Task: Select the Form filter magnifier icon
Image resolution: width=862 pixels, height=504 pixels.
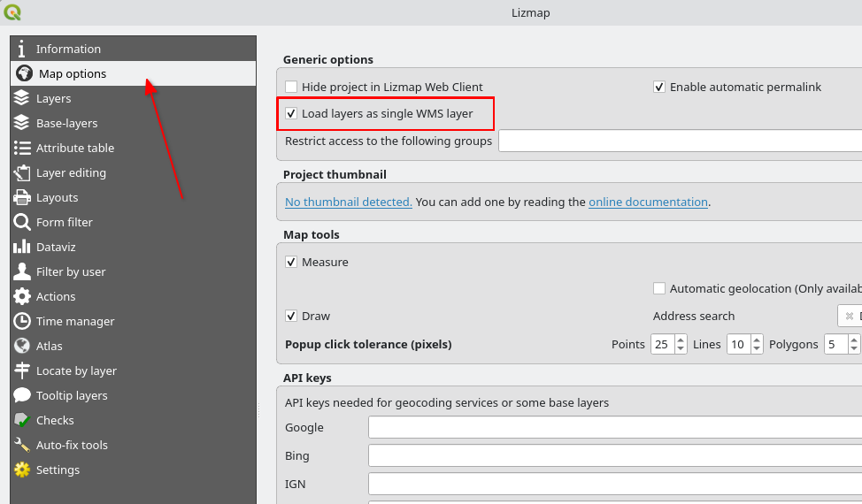Action: [22, 222]
